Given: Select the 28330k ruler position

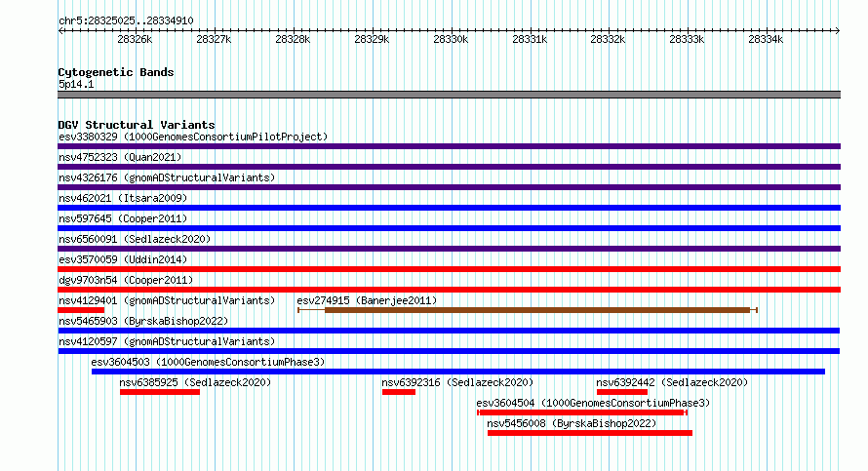Looking at the screenshot, I should pyautogui.click(x=451, y=39).
